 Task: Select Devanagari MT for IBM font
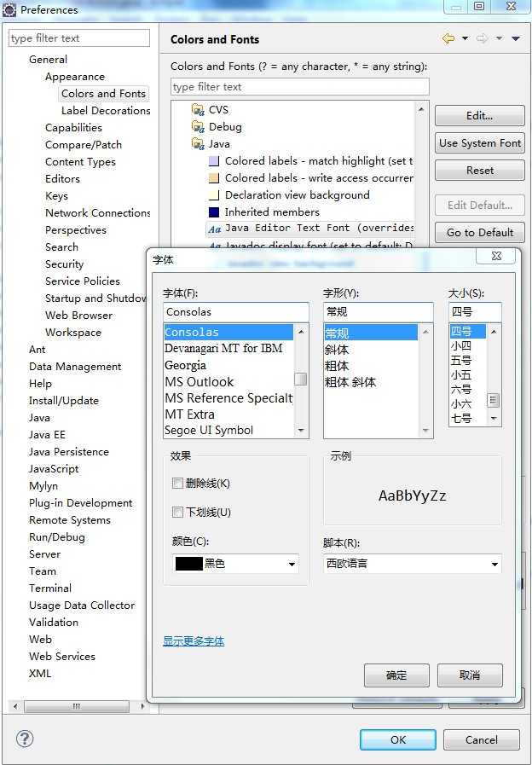223,348
